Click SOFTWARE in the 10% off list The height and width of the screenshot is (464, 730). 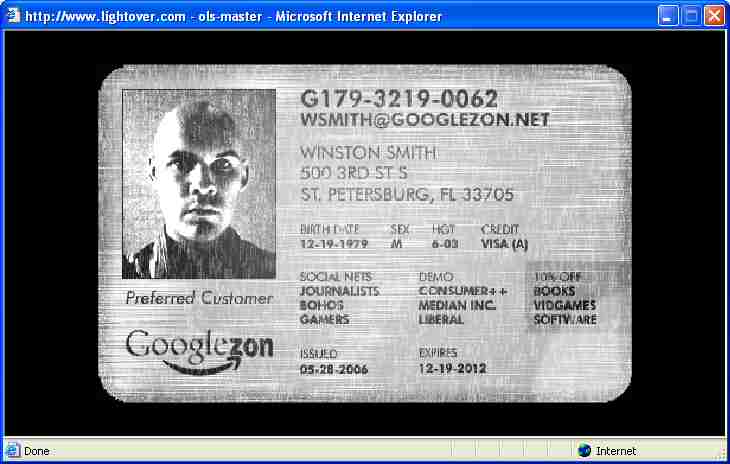pyautogui.click(x=565, y=320)
